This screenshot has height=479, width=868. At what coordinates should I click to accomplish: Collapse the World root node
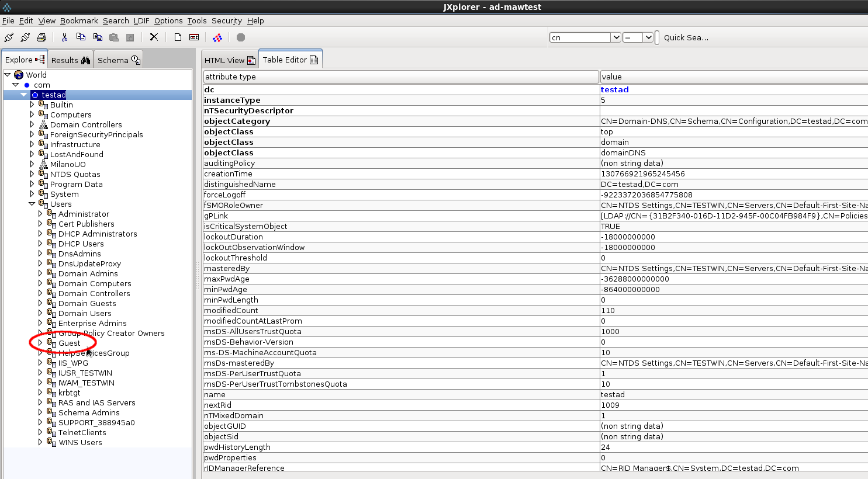(8, 75)
